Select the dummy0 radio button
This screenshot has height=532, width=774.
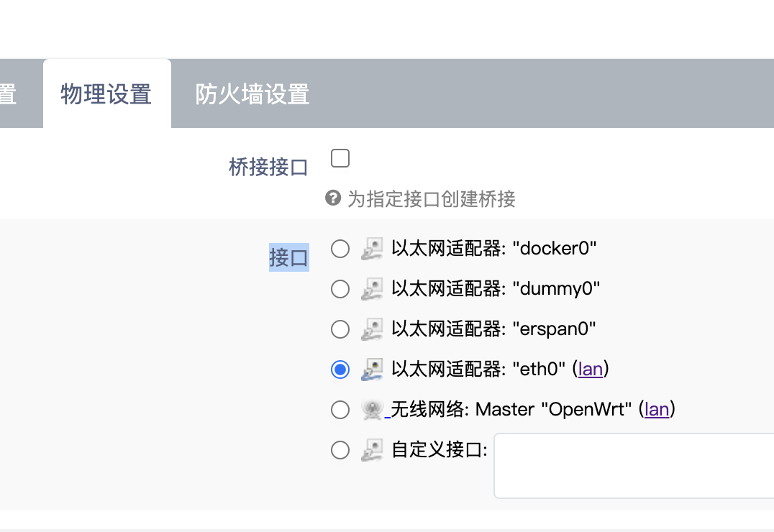[x=340, y=289]
